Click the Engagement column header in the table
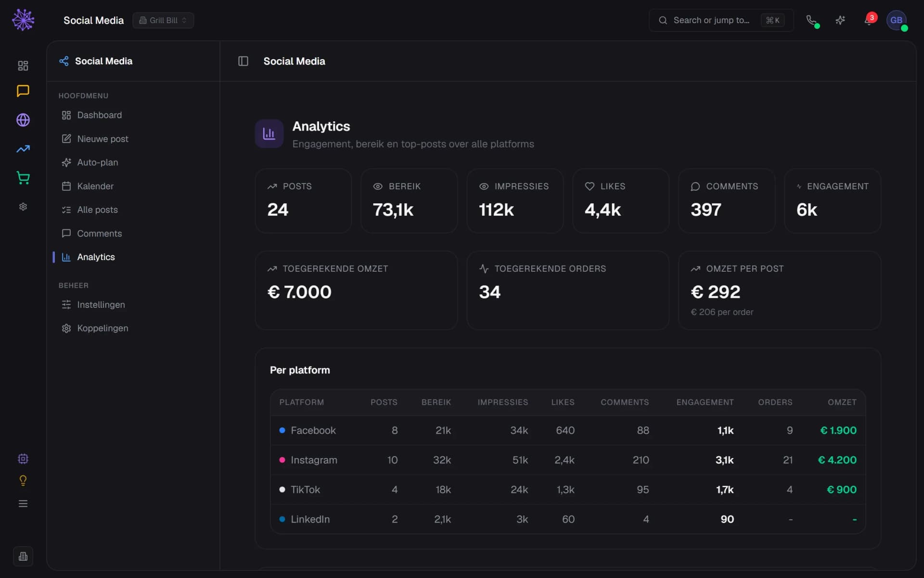This screenshot has width=924, height=578. [x=705, y=402]
